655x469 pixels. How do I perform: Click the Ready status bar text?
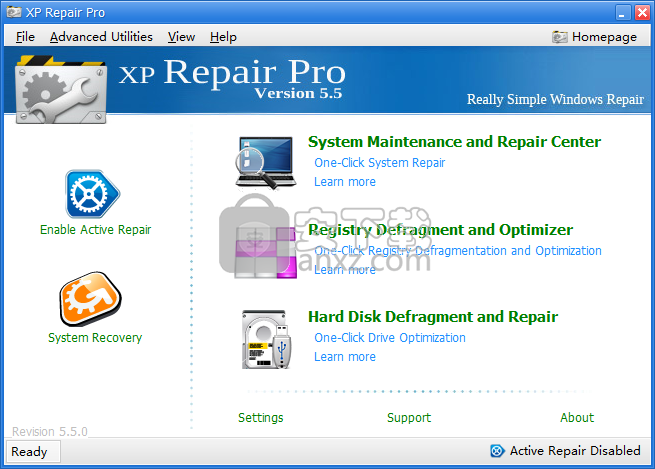coord(29,451)
